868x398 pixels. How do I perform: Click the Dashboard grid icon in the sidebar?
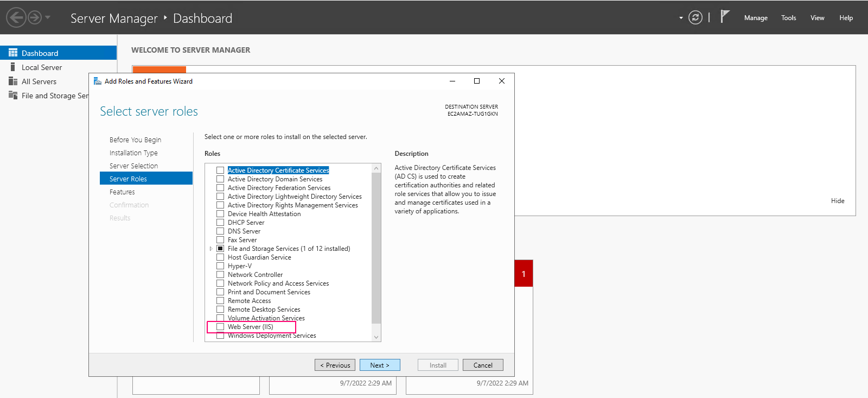coord(13,53)
